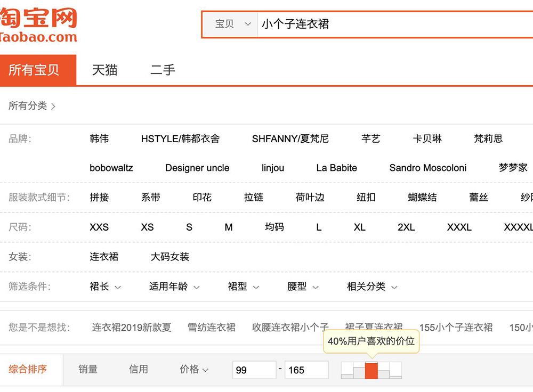Click the maximum price field showing 165
This screenshot has width=533, height=392.
point(306,370)
